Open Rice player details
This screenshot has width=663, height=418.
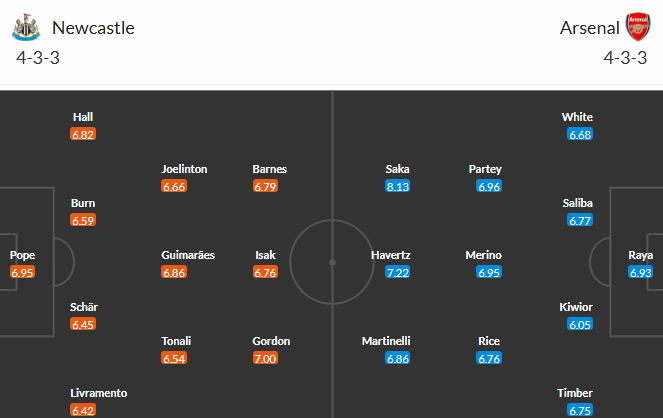[489, 341]
